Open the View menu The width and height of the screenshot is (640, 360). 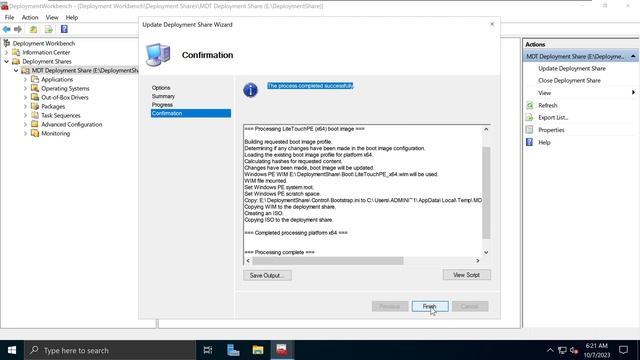(52, 17)
